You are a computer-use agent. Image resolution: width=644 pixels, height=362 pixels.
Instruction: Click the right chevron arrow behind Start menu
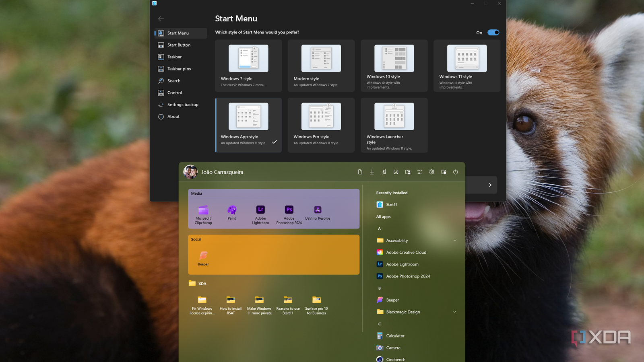490,185
